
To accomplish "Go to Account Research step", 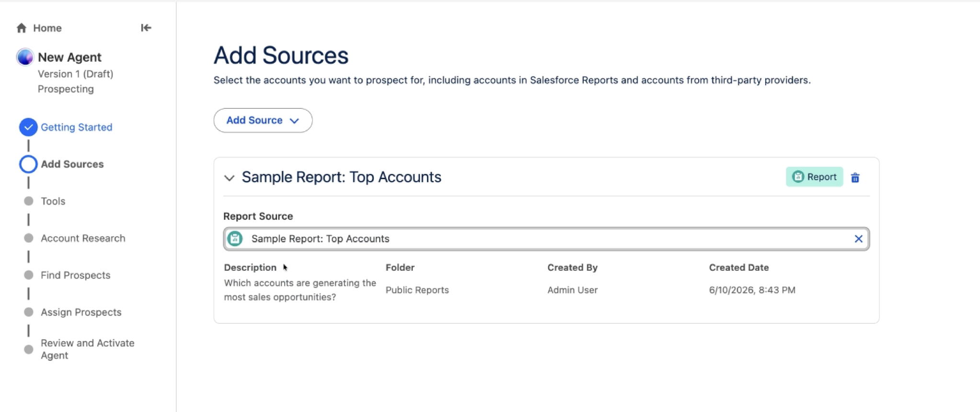I will [83, 238].
